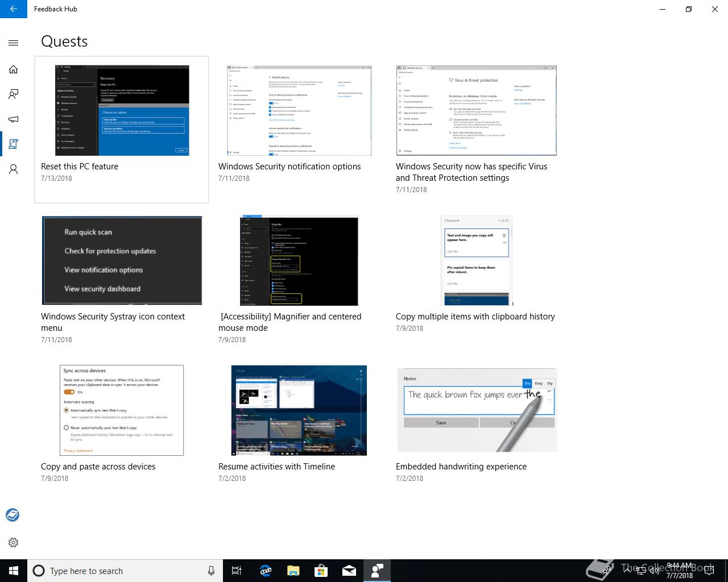Click the 7/13/2018 date text
728x582 pixels.
(x=56, y=178)
